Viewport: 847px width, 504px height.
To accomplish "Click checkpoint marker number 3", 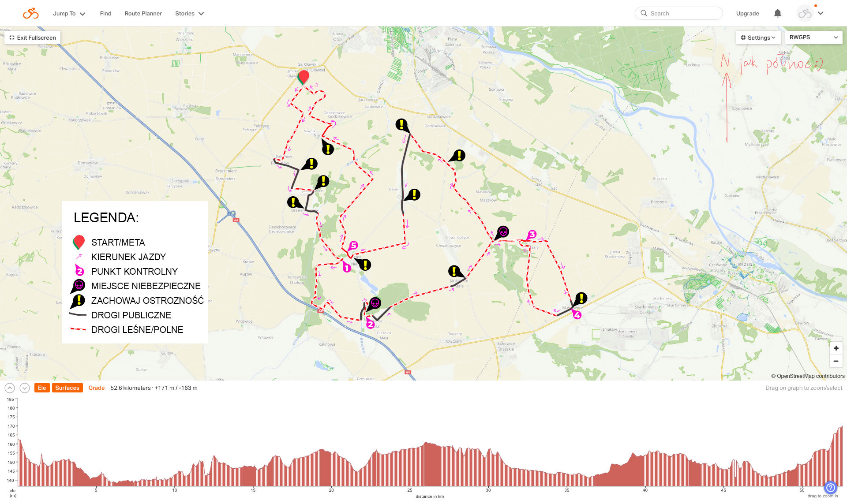I will pyautogui.click(x=532, y=235).
